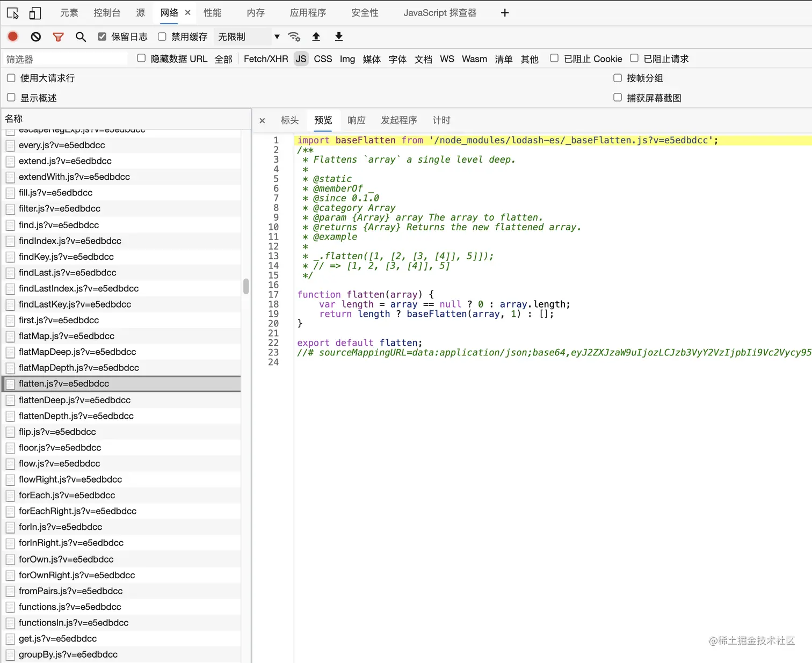Switch to 控制台 panel
This screenshot has height=663, width=812.
(107, 12)
